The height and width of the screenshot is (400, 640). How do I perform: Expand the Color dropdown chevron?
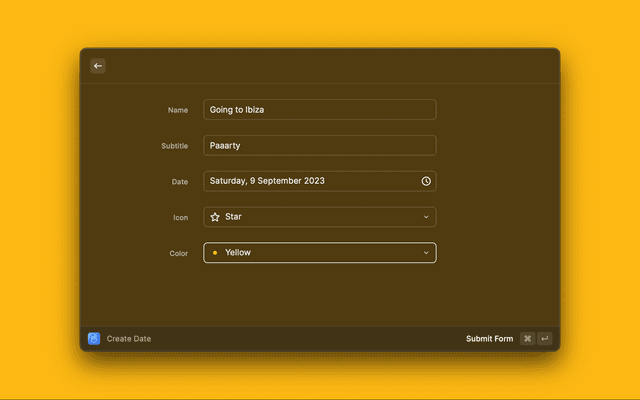point(426,253)
